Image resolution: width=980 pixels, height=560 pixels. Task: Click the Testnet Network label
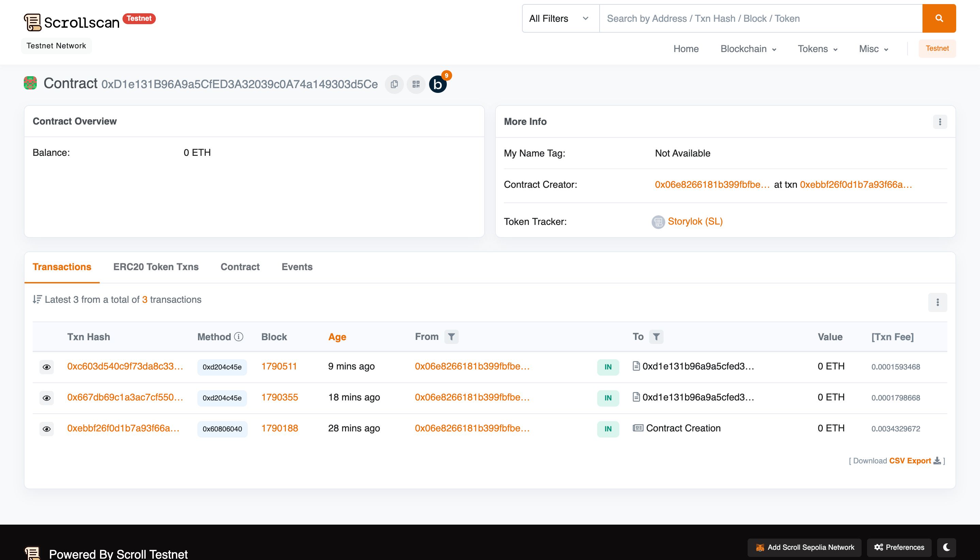coord(56,46)
